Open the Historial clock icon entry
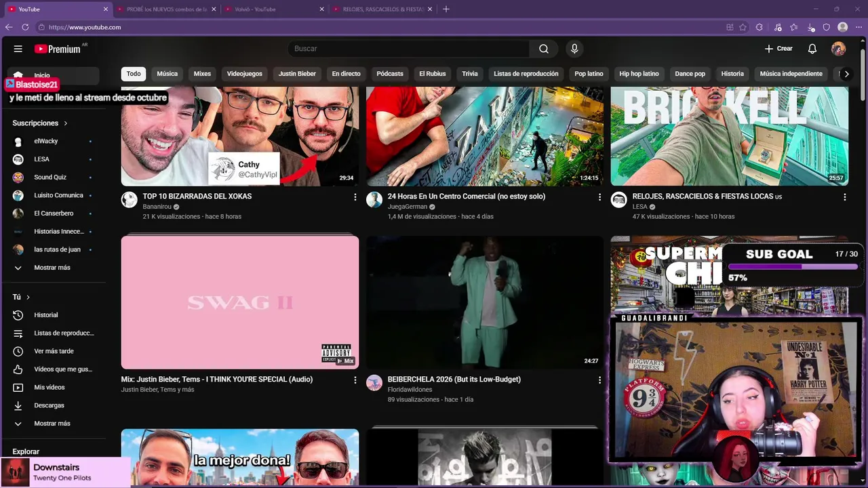868x488 pixels. pyautogui.click(x=18, y=315)
